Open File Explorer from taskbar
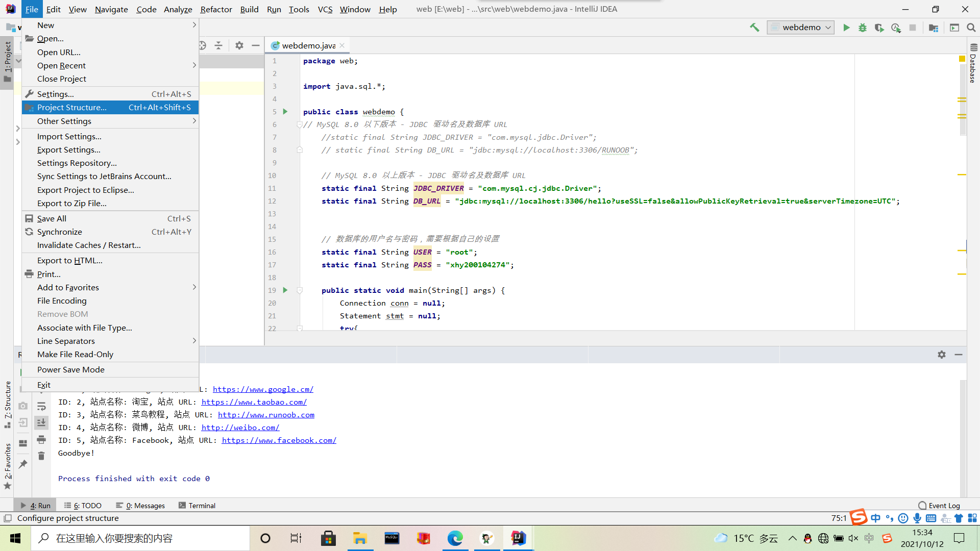Screen dimensions: 980x551 (360, 538)
